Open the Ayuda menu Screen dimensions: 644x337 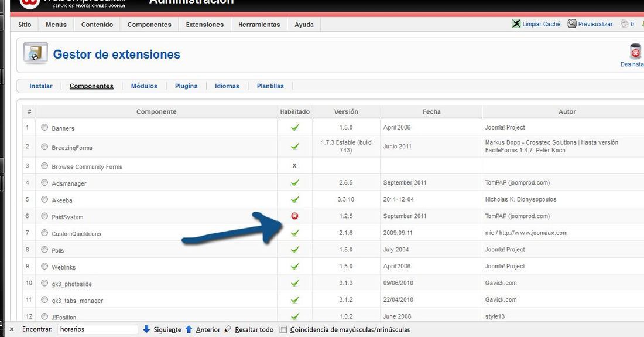pyautogui.click(x=304, y=24)
